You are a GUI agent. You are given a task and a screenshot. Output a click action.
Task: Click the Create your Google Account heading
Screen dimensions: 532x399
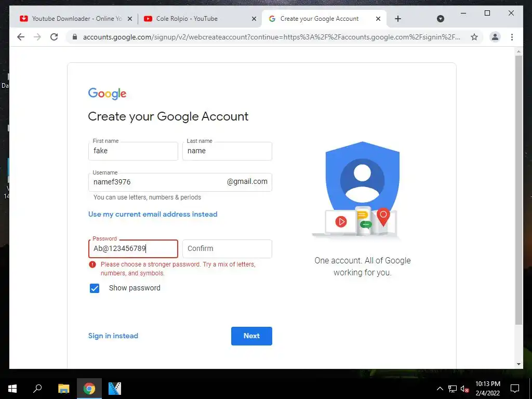tap(168, 116)
